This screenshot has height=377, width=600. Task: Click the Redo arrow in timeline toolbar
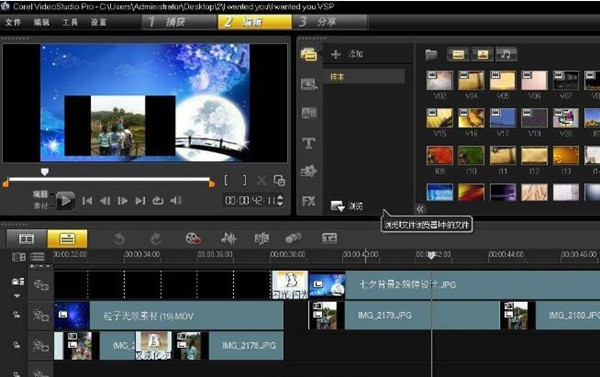coord(155,239)
